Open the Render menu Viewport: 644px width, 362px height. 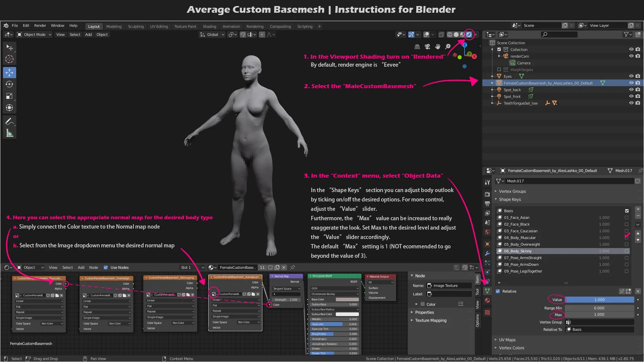[40, 25]
